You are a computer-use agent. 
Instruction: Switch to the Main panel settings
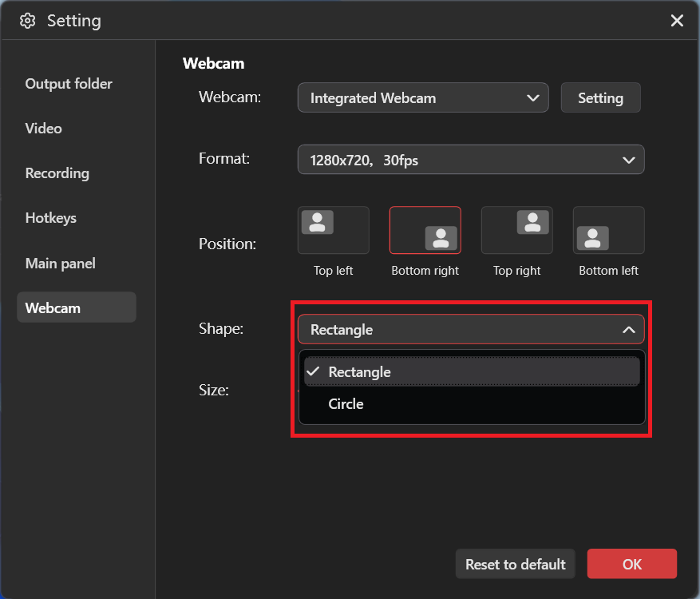coord(60,263)
